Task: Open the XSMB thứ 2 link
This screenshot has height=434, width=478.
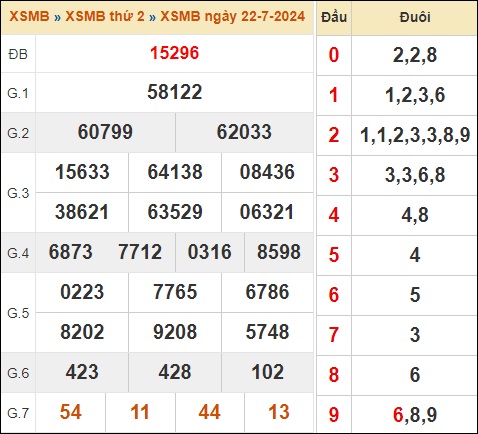Action: tap(105, 16)
